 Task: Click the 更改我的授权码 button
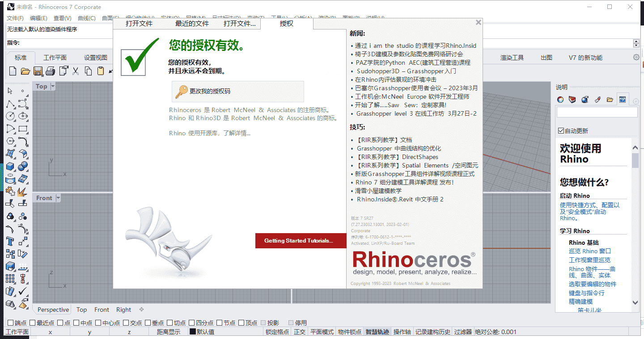(x=238, y=91)
